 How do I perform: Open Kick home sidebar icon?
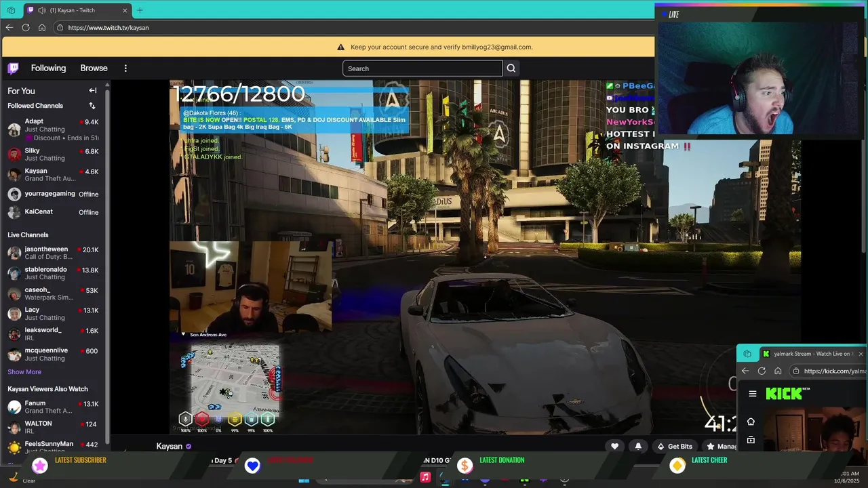[751, 422]
